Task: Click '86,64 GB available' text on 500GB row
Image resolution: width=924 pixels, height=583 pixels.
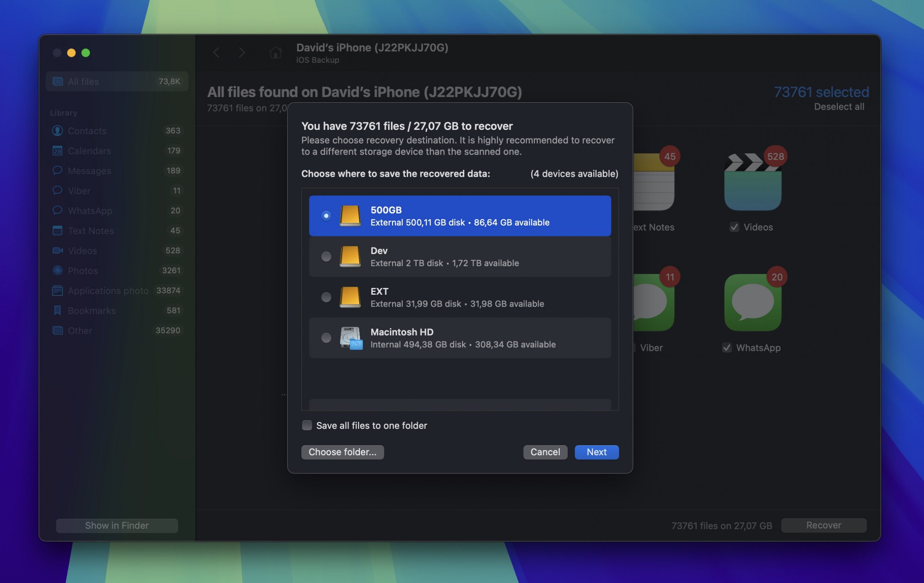Action: (x=511, y=223)
